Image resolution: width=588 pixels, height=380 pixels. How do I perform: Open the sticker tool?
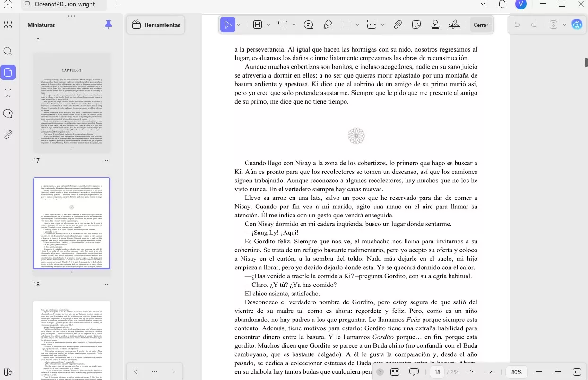[416, 25]
